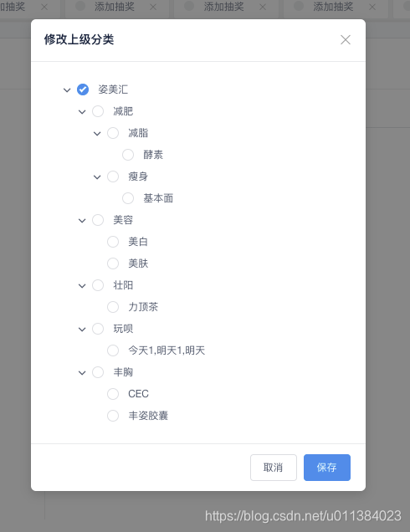This screenshot has width=410, height=532.
Task: Choose the 力顶茶 radio option
Action: (x=113, y=307)
